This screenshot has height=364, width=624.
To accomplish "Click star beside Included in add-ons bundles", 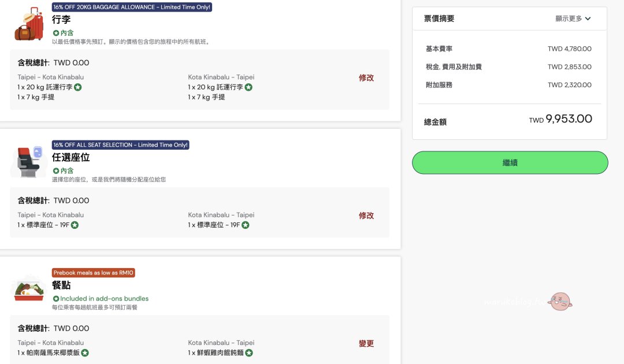I will (x=56, y=299).
